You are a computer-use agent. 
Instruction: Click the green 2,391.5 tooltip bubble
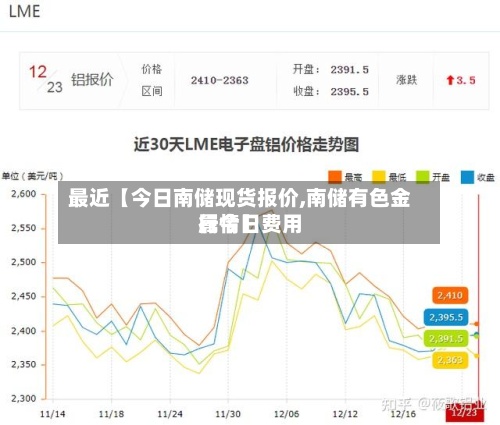point(446,339)
